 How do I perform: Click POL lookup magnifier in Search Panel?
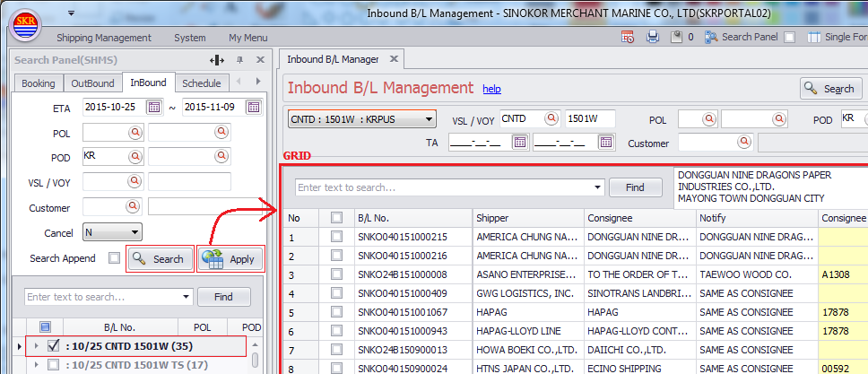(x=135, y=132)
